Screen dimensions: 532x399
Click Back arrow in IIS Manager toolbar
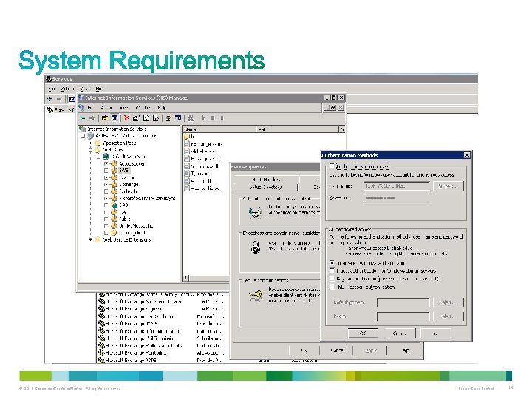[x=83, y=118]
